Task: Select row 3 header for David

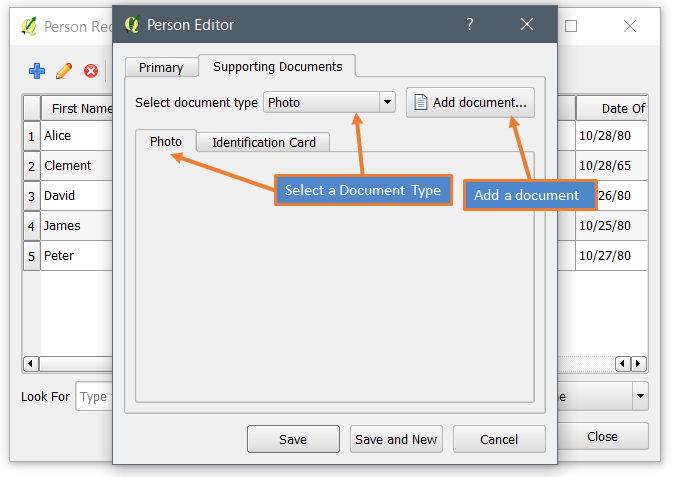Action: click(31, 196)
